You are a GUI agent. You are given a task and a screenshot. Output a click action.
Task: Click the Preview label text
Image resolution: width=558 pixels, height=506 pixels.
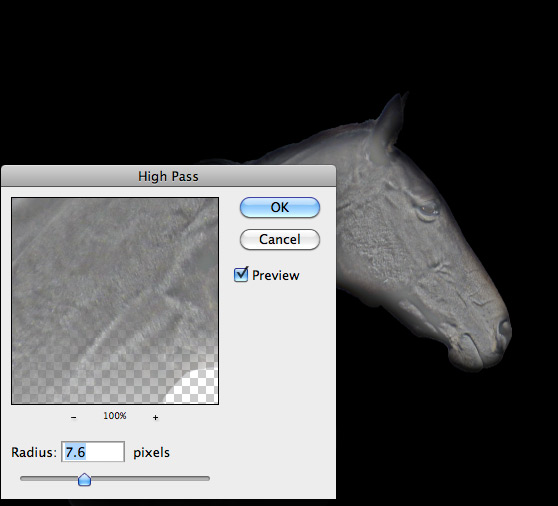tap(275, 275)
